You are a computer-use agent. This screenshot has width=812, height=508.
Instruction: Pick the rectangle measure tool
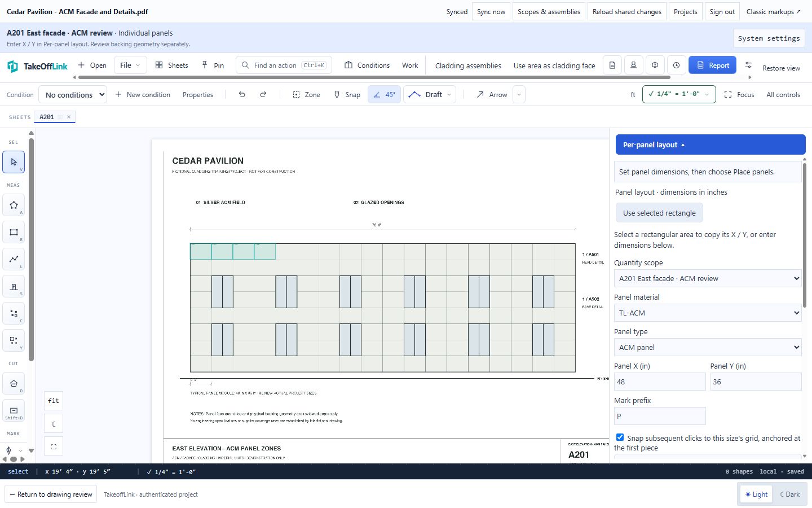(14, 233)
